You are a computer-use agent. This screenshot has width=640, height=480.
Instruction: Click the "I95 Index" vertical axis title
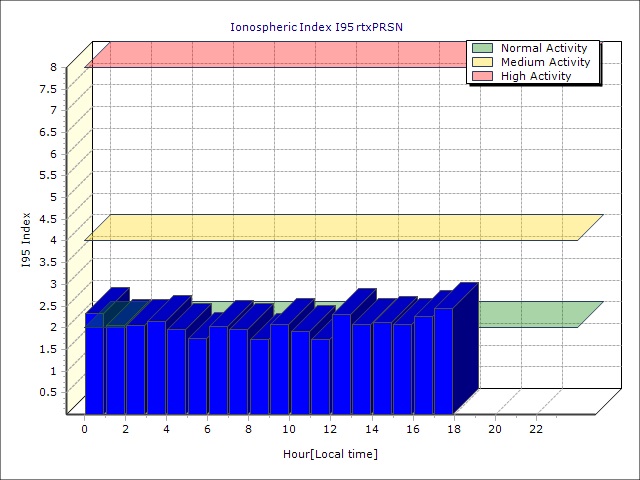26,240
